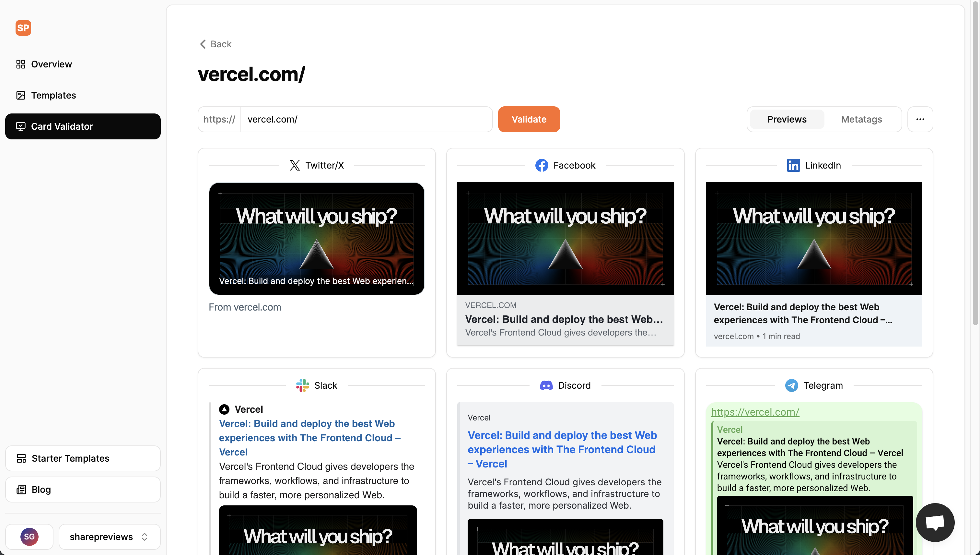Open the Overview page
This screenshot has height=555, width=980.
click(83, 64)
